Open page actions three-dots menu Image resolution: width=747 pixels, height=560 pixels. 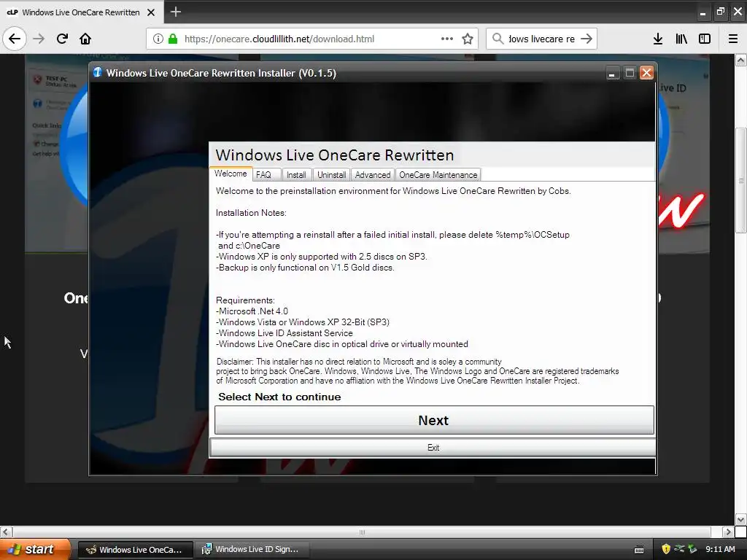[x=447, y=39]
